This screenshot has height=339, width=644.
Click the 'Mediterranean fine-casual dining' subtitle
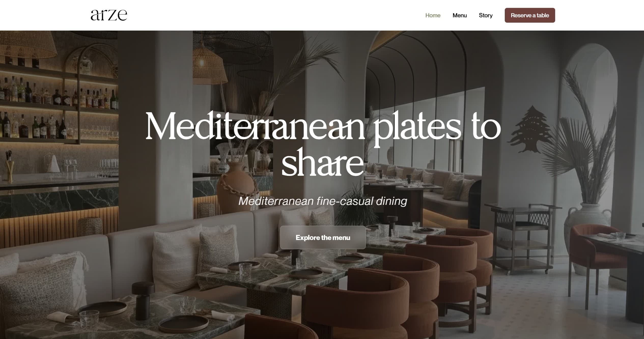pos(323,201)
